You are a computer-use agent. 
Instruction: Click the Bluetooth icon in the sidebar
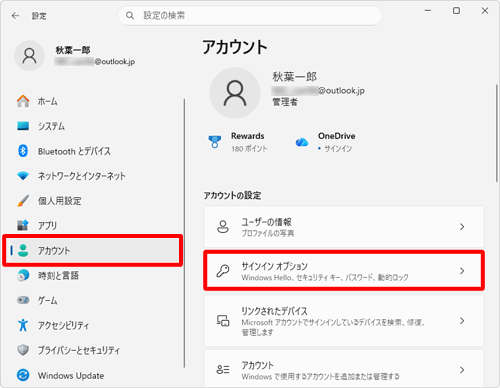tap(23, 151)
